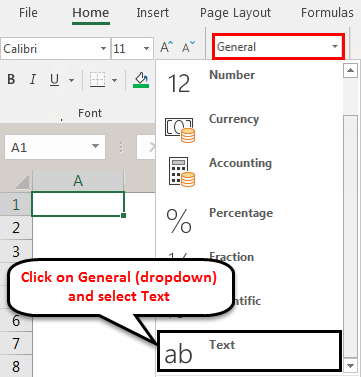The image size is (361, 377).
Task: Select cell A1
Action: 78,204
